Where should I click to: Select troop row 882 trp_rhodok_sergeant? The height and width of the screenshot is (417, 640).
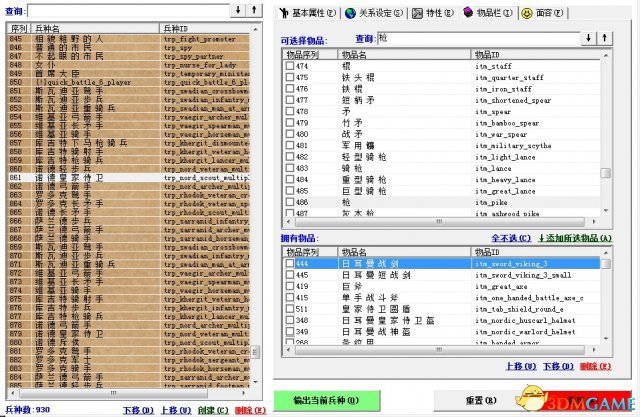[x=129, y=359]
